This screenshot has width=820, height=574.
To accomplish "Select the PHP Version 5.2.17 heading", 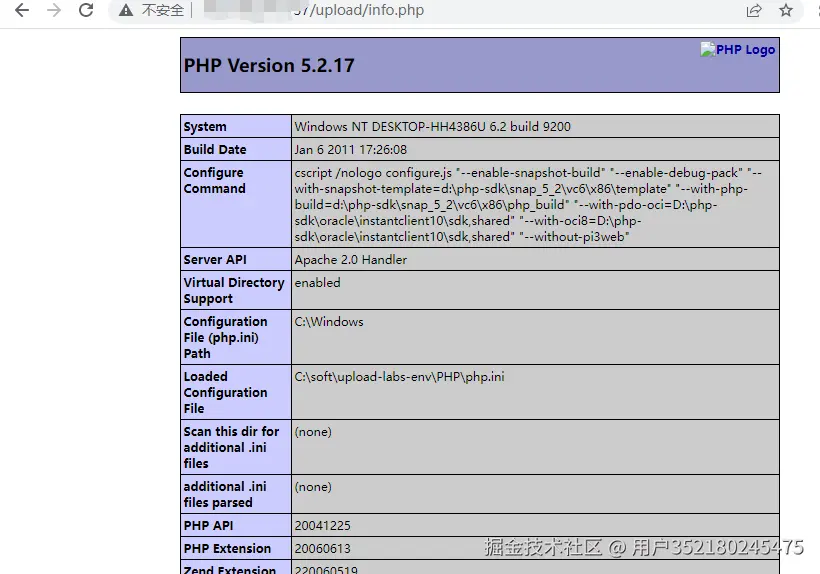I will click(x=269, y=65).
